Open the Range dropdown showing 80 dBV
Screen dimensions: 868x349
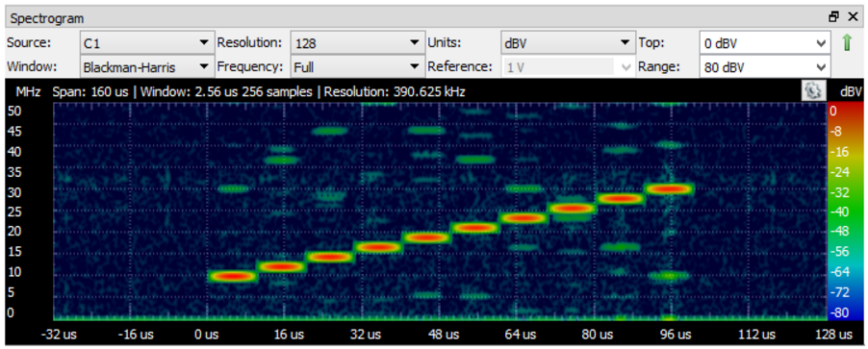(x=764, y=67)
